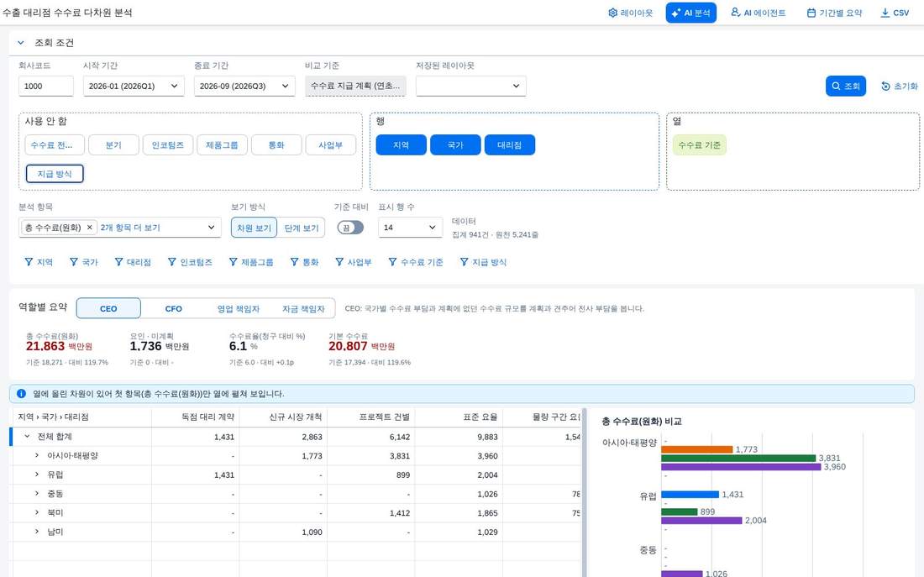The width and height of the screenshot is (924, 577).
Task: Select the 영업 책임자 role tab
Action: (238, 308)
